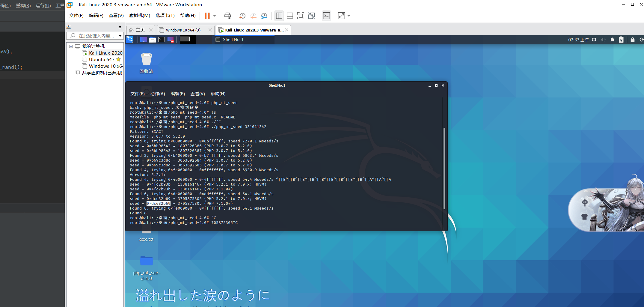Minimize the Shell No.1 terminal window

(x=430, y=85)
